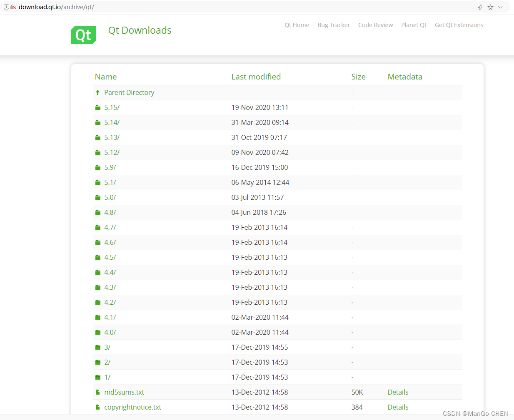Screen dimensions: 514x420
Task: Expand the address bar dropdown chevron
Action: (500, 7)
